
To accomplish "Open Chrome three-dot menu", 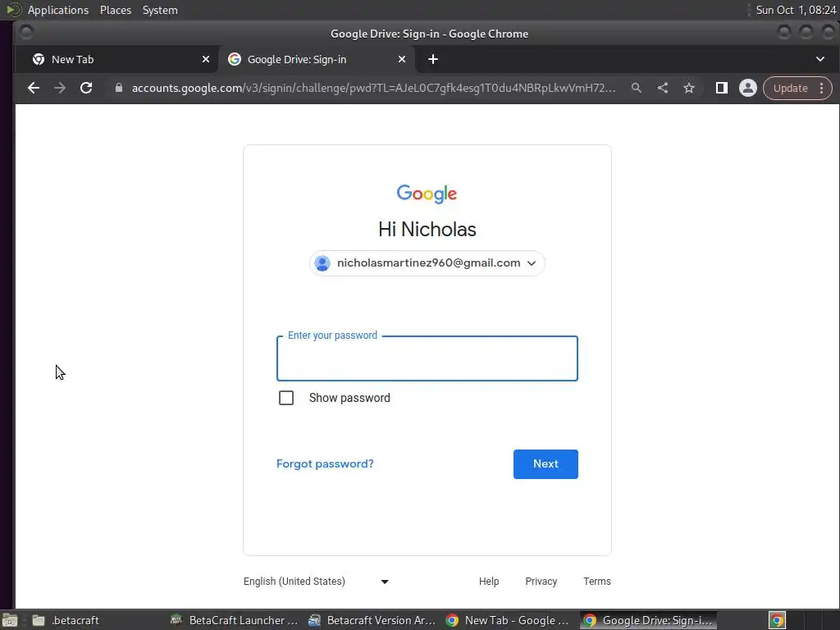I will tap(822, 88).
